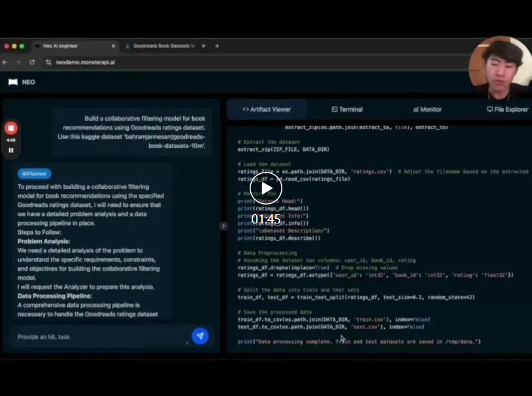Click the Data processing complete print line
The image size is (532, 396).
click(x=359, y=342)
